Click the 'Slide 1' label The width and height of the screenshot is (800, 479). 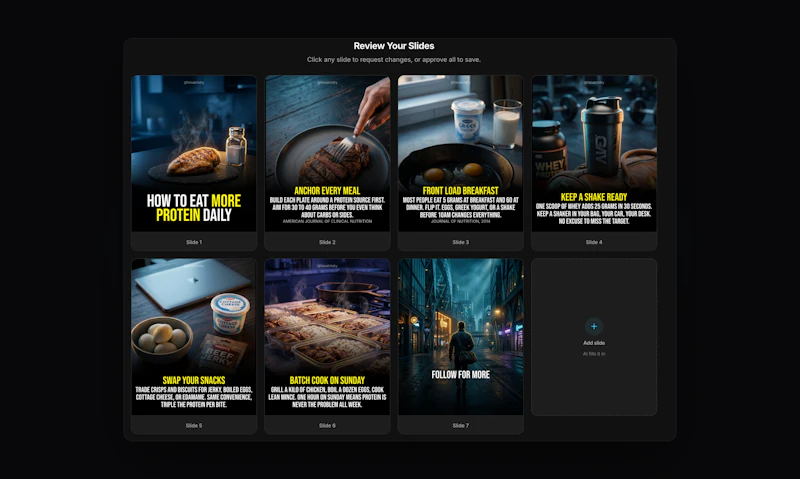coord(194,242)
